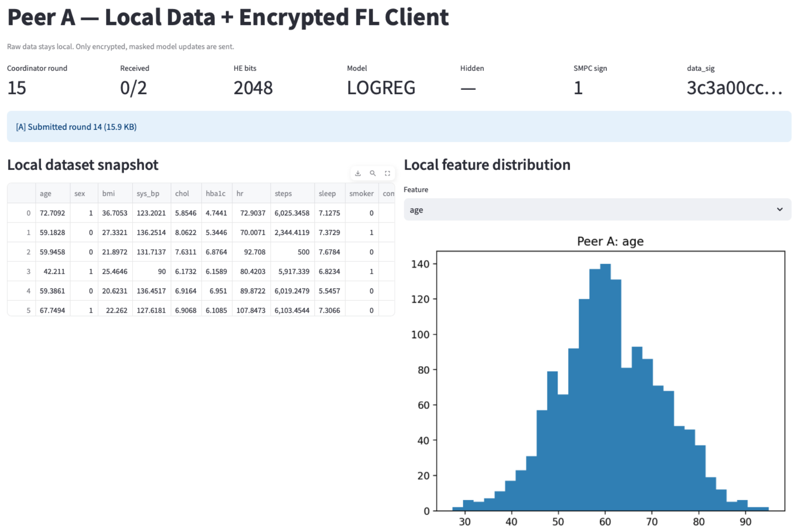Viewport: 798px width, 532px height.
Task: Click the hr column header
Action: (240, 193)
